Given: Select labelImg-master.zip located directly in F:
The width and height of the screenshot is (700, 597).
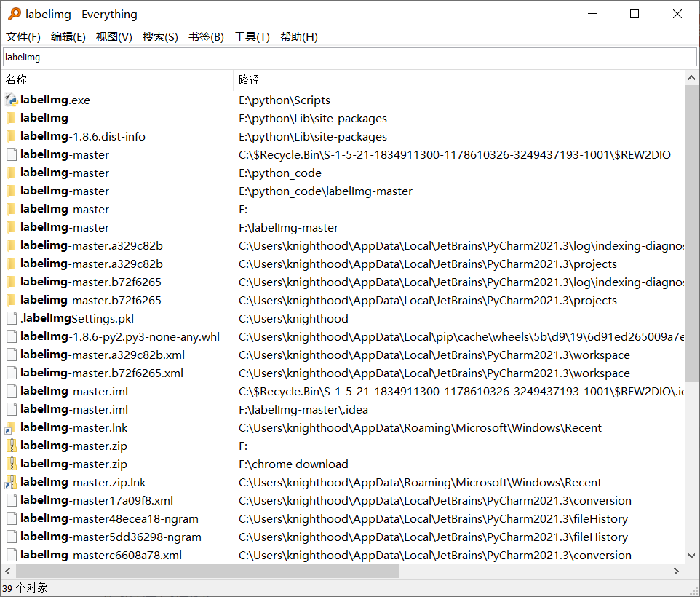Looking at the screenshot, I should 73,446.
